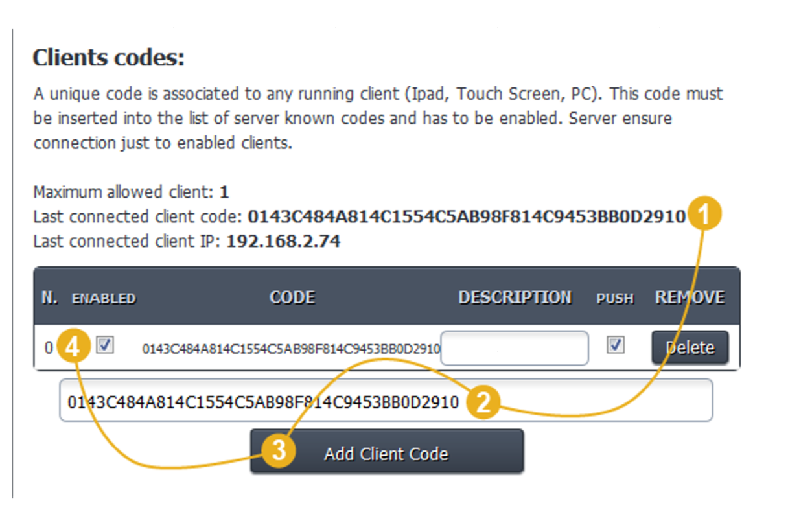
Task: Click the client IP address 192.168.2.74
Action: tap(283, 242)
